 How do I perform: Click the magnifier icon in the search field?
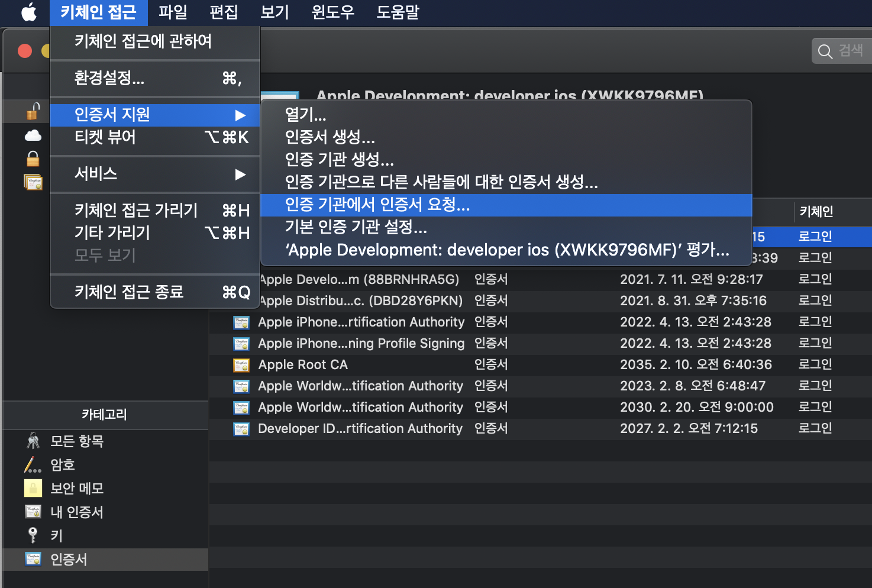825,51
